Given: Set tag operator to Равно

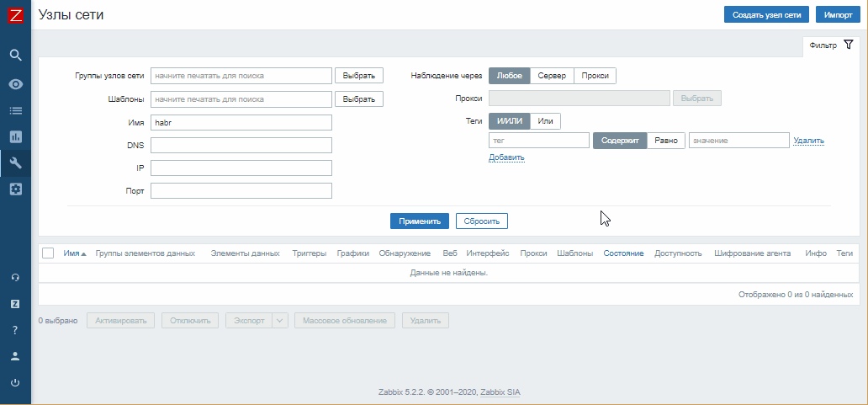Looking at the screenshot, I should 666,141.
